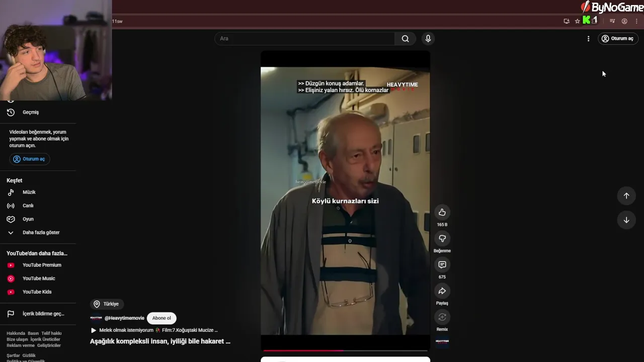Click the Heavytime channel thumbnail under Remix
This screenshot has height=362, width=644.
[x=442, y=341]
